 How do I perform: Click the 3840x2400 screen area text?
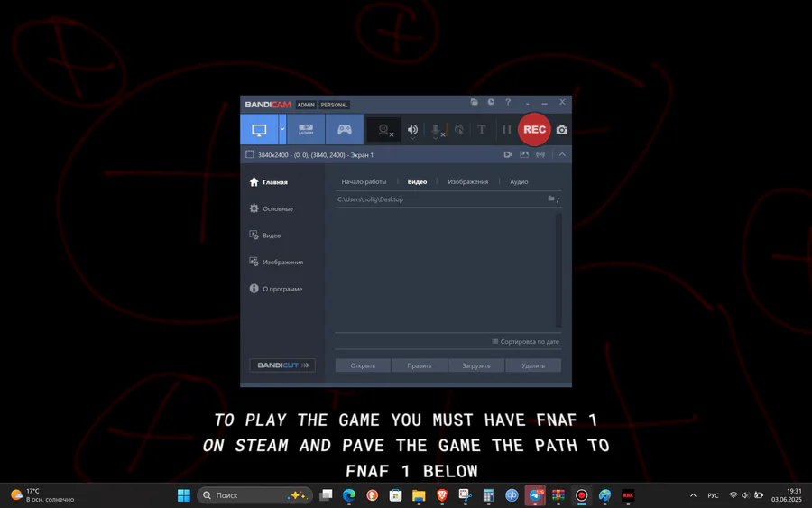click(316, 155)
